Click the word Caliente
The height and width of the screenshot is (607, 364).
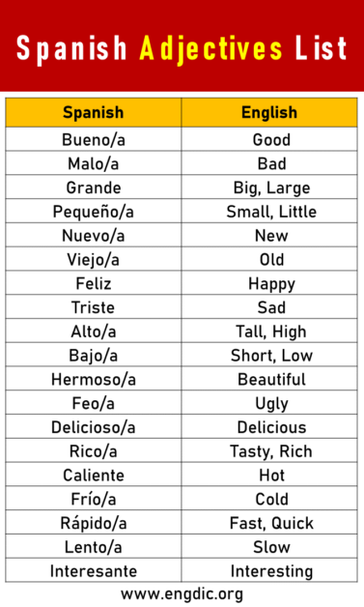pyautogui.click(x=94, y=476)
